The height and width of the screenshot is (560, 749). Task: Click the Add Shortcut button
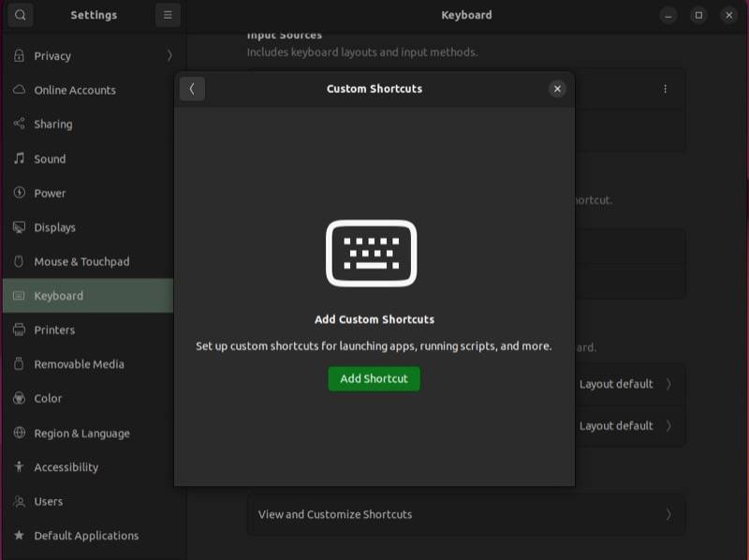tap(374, 378)
